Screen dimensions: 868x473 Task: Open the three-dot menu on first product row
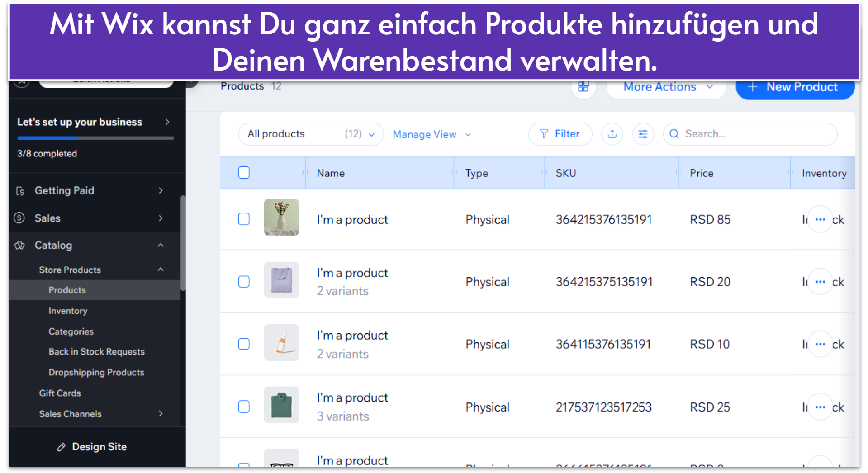click(821, 219)
